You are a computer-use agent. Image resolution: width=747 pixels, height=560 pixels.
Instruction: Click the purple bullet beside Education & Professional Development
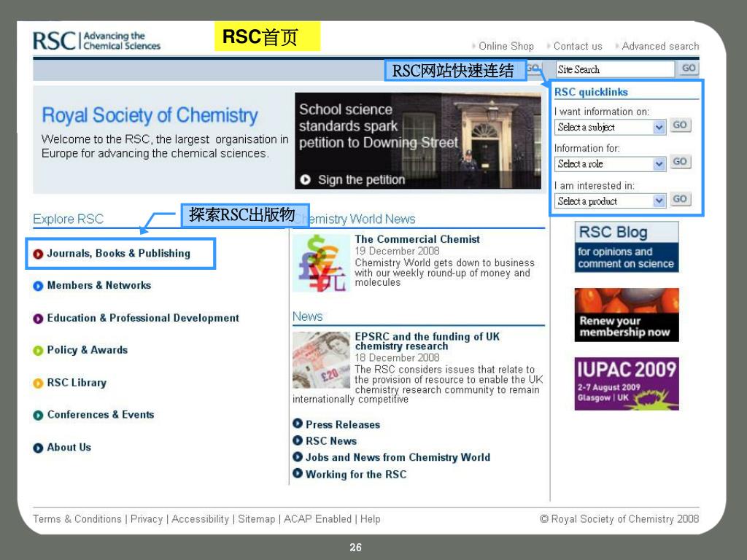coord(38,319)
